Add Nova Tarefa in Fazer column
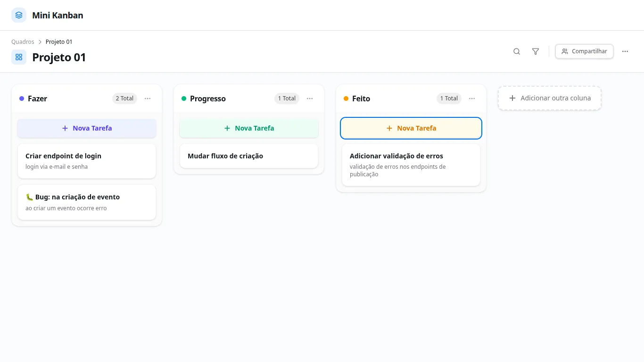 coord(87,128)
